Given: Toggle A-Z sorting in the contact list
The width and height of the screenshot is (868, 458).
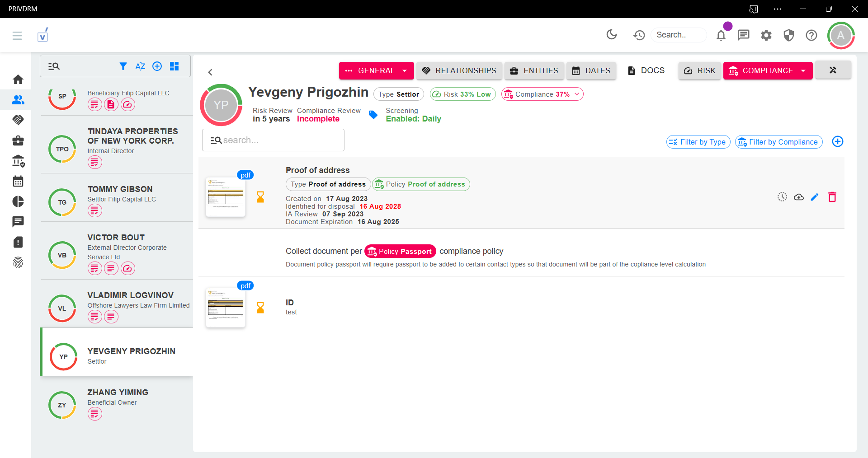Looking at the screenshot, I should tap(140, 66).
